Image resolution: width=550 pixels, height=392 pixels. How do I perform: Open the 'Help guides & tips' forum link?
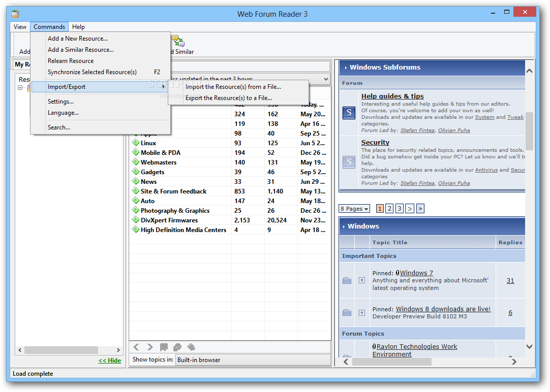[x=392, y=96]
